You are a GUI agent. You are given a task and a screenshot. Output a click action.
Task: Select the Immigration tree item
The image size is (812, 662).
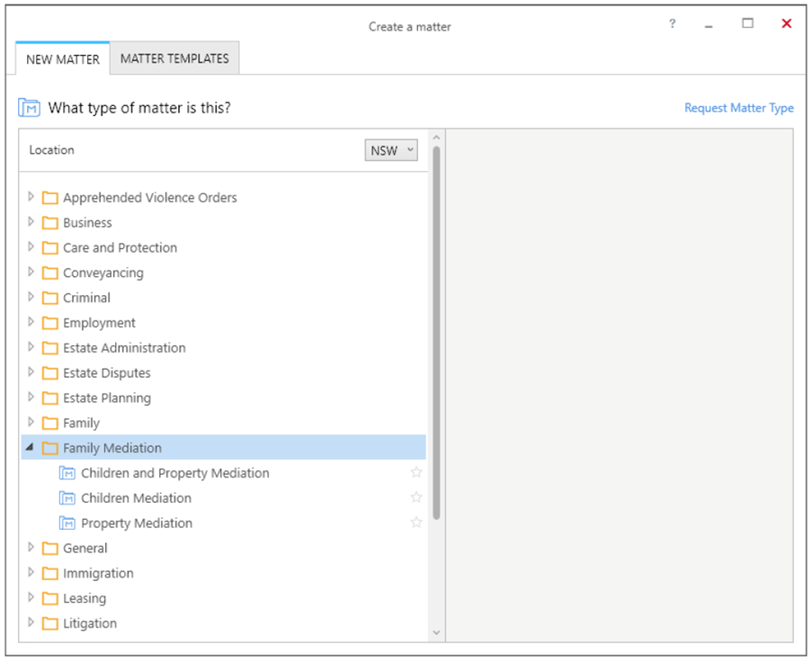click(98, 574)
